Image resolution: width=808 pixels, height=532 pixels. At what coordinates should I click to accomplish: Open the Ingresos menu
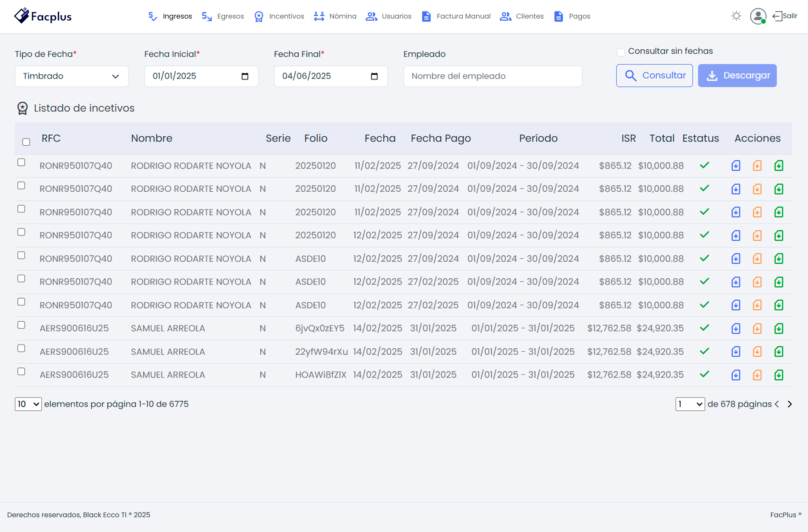(x=170, y=16)
